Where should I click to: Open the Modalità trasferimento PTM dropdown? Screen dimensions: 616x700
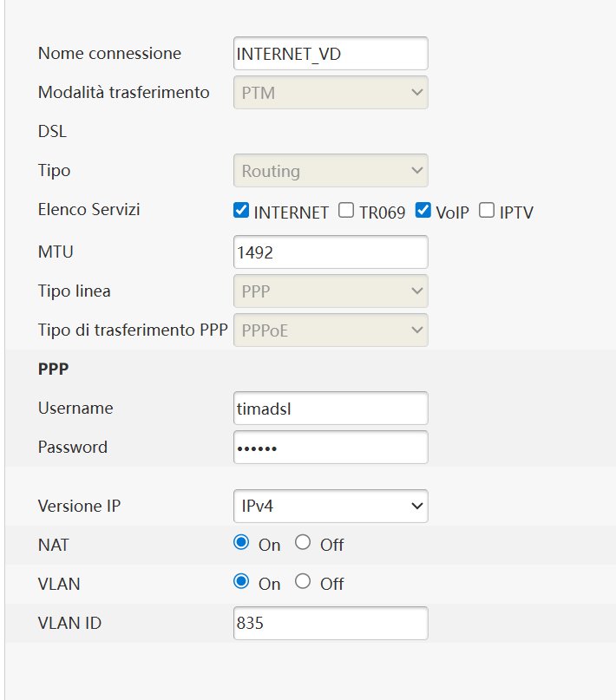pos(331,91)
